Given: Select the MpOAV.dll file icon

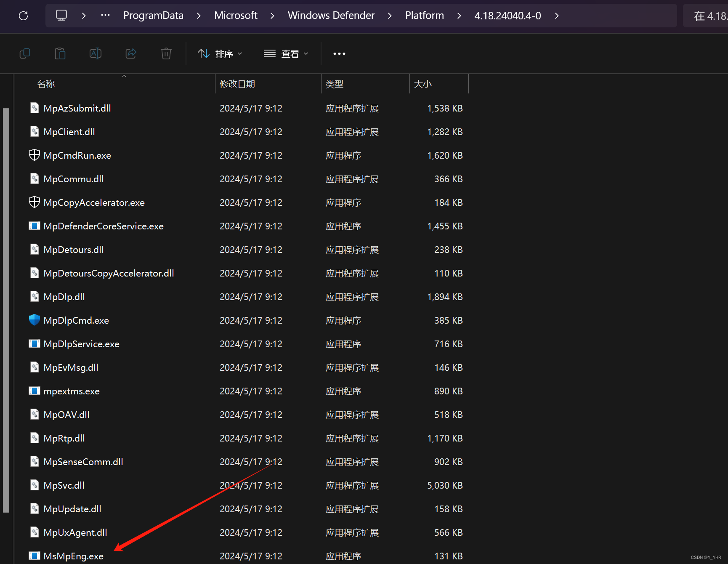Looking at the screenshot, I should coord(35,414).
